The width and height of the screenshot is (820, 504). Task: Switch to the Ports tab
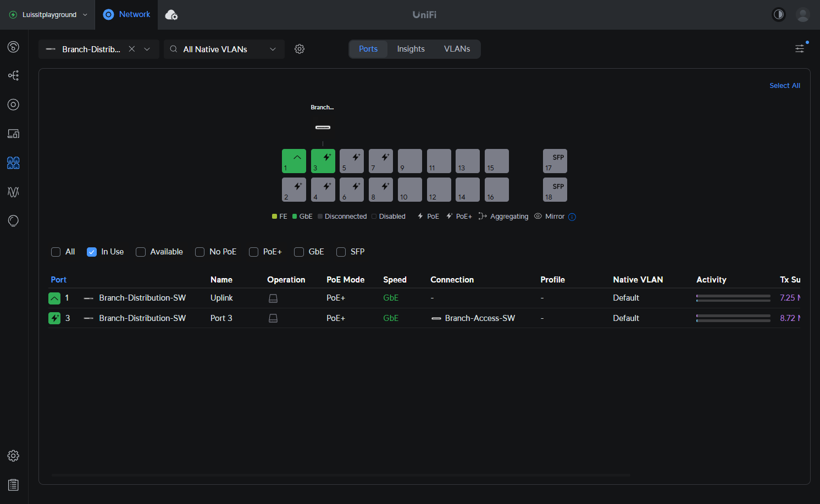(x=368, y=49)
